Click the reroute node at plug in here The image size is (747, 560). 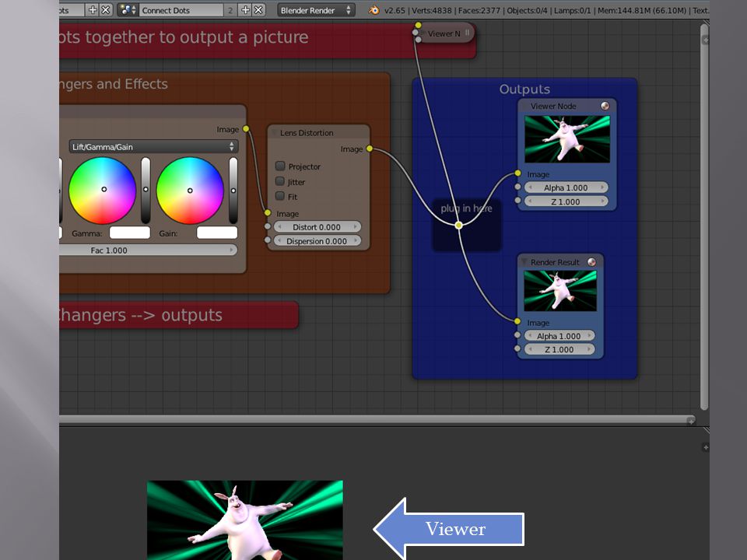[x=459, y=226]
